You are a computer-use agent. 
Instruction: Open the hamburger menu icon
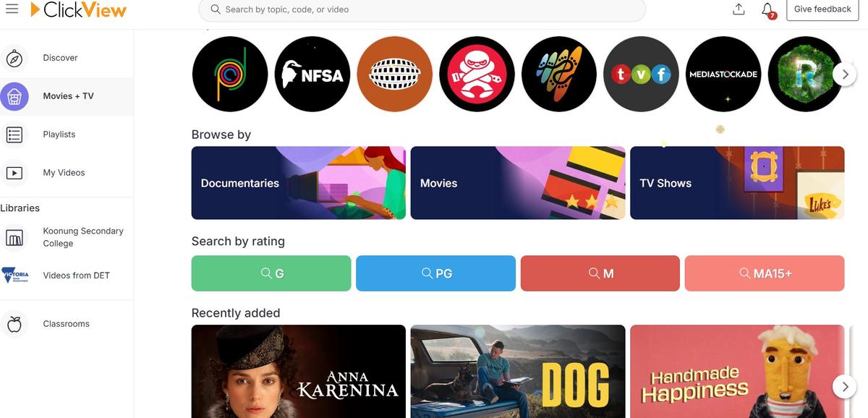click(x=12, y=9)
